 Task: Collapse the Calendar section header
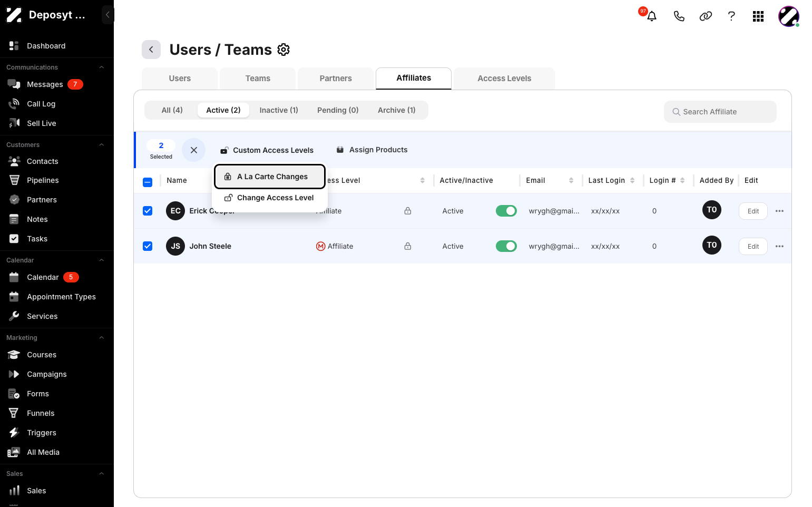click(102, 260)
